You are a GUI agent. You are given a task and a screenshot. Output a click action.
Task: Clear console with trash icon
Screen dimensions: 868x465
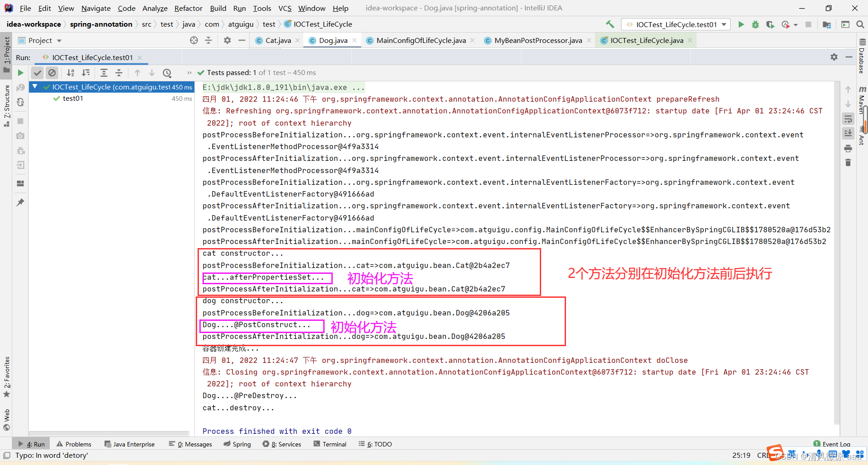tap(848, 163)
